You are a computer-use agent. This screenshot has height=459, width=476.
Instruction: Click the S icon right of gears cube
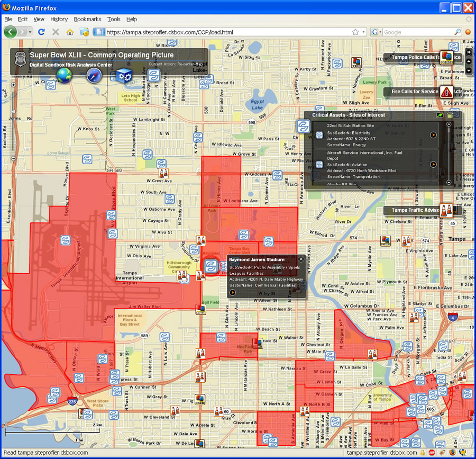pos(154,75)
